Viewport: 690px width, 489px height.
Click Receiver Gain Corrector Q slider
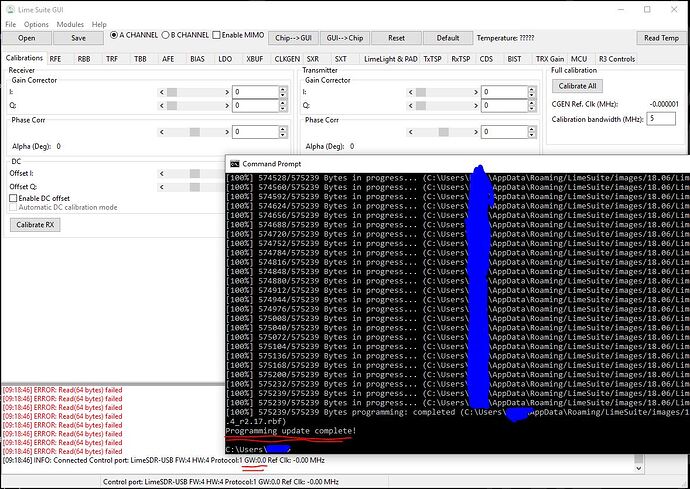(195, 106)
